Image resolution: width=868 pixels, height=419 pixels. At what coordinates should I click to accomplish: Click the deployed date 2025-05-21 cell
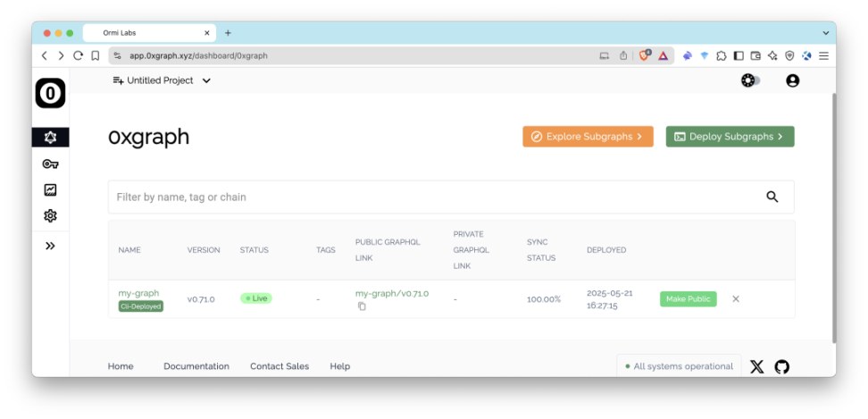click(x=610, y=299)
